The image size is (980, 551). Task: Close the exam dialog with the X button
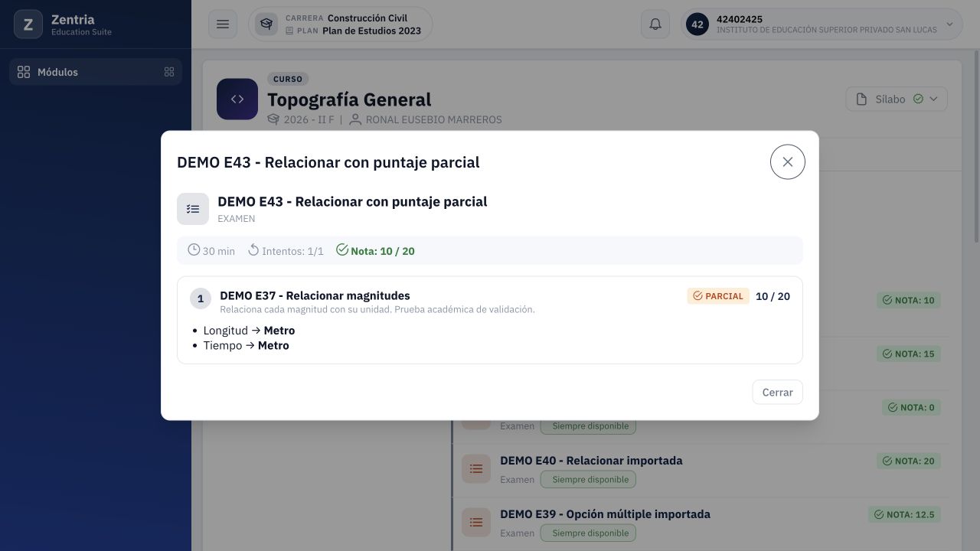pos(787,162)
